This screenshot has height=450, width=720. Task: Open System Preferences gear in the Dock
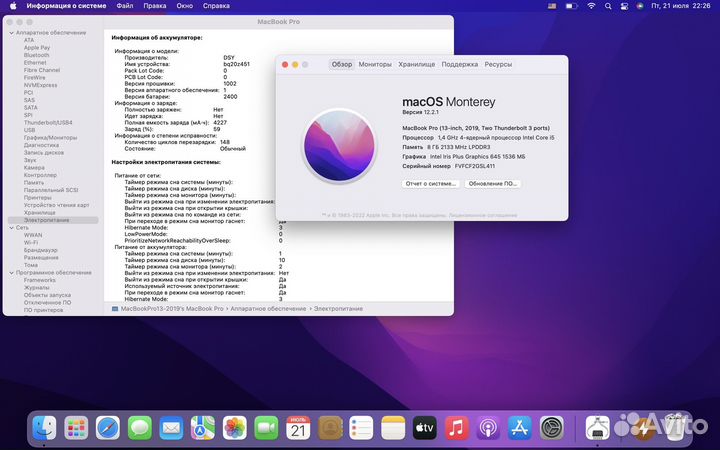pos(551,428)
